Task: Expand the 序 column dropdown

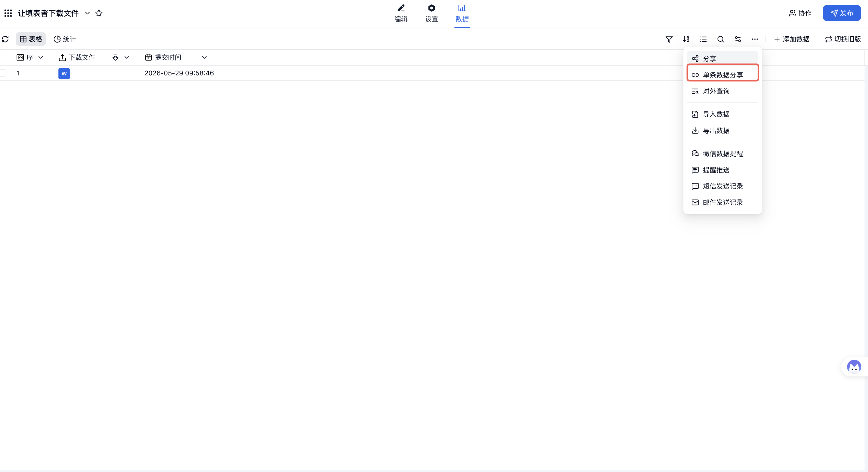Action: (x=41, y=58)
